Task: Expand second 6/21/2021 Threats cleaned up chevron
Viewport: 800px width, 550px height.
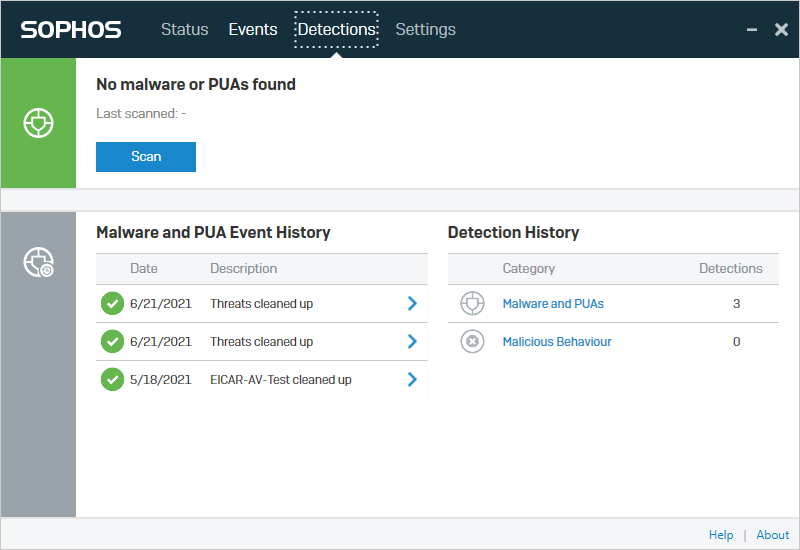Action: coord(412,341)
